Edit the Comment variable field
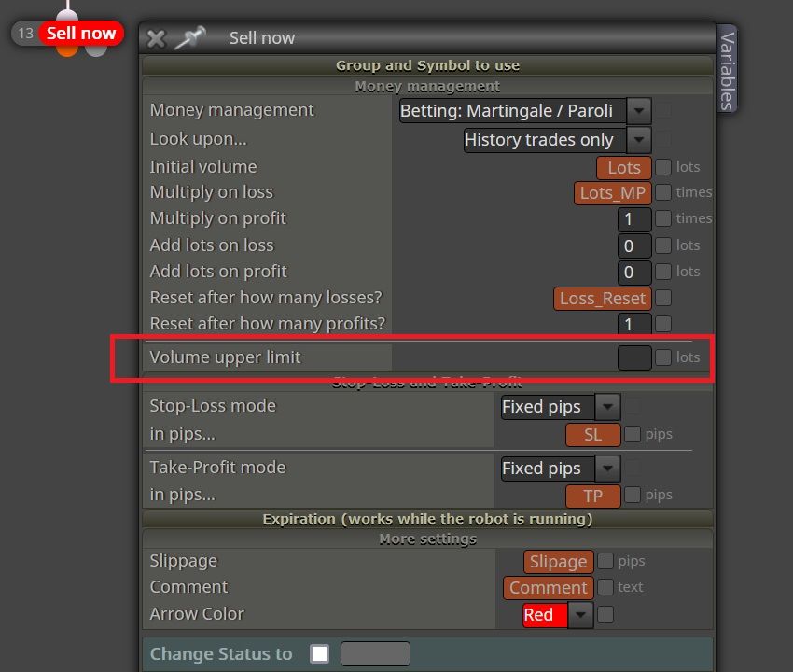This screenshot has height=672, width=793. [x=548, y=588]
